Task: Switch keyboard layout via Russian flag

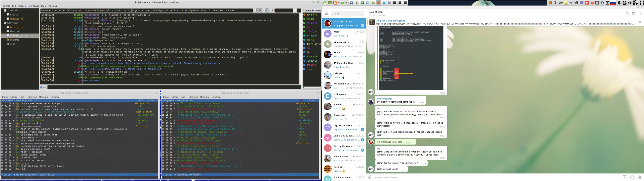Action: click(613, 3)
